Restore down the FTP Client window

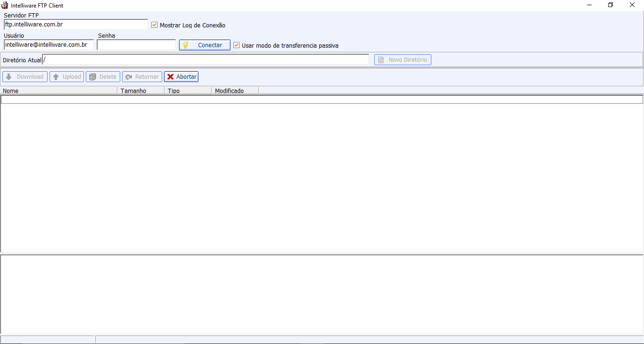611,5
